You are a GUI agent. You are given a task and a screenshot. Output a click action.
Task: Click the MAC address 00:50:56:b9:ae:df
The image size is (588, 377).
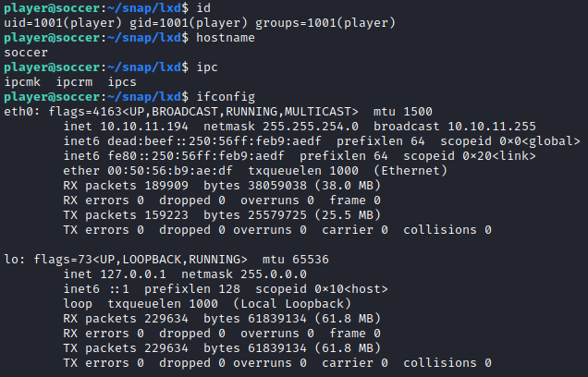[x=170, y=171]
